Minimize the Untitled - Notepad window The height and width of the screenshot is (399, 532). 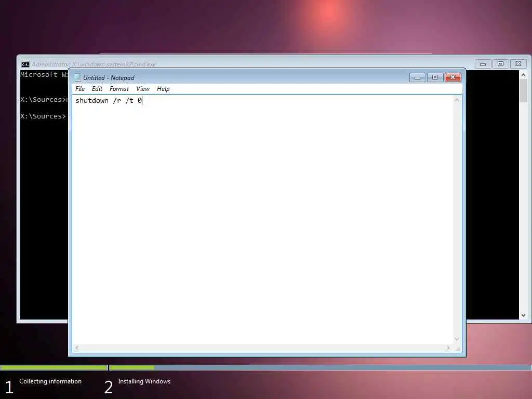[417, 78]
